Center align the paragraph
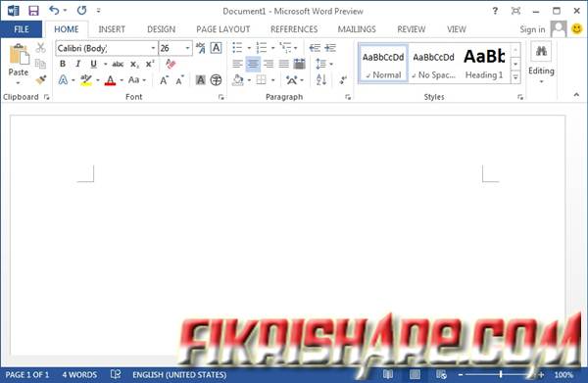 (x=253, y=64)
